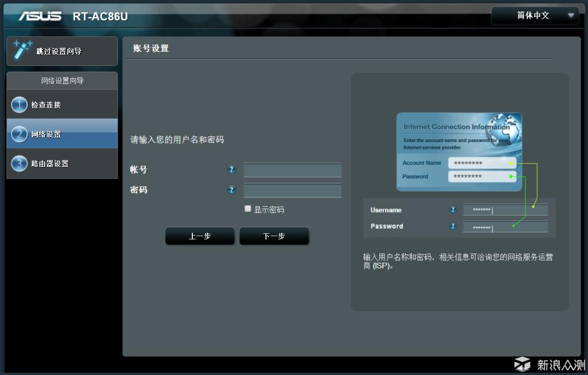Click help icon beside Username in illustration

453,210
